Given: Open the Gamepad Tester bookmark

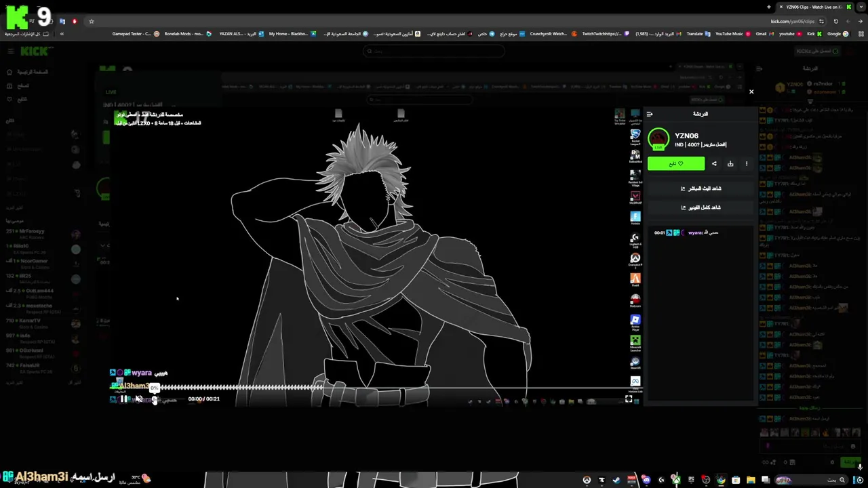Looking at the screenshot, I should pyautogui.click(x=136, y=33).
